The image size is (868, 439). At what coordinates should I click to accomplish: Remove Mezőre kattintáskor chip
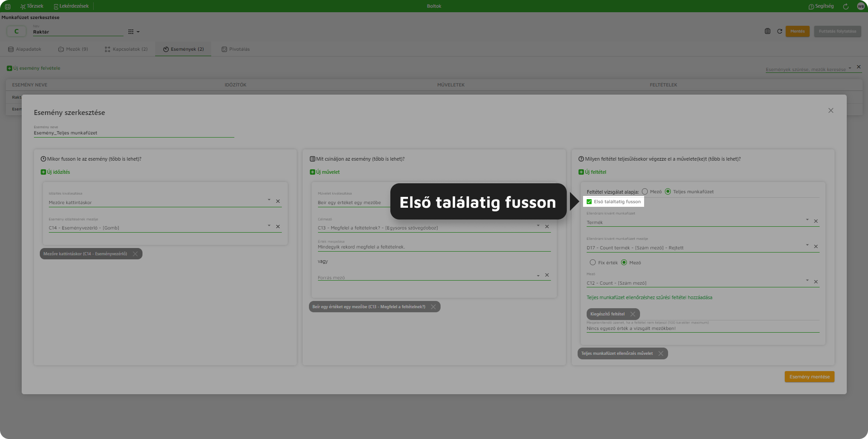pyautogui.click(x=135, y=254)
